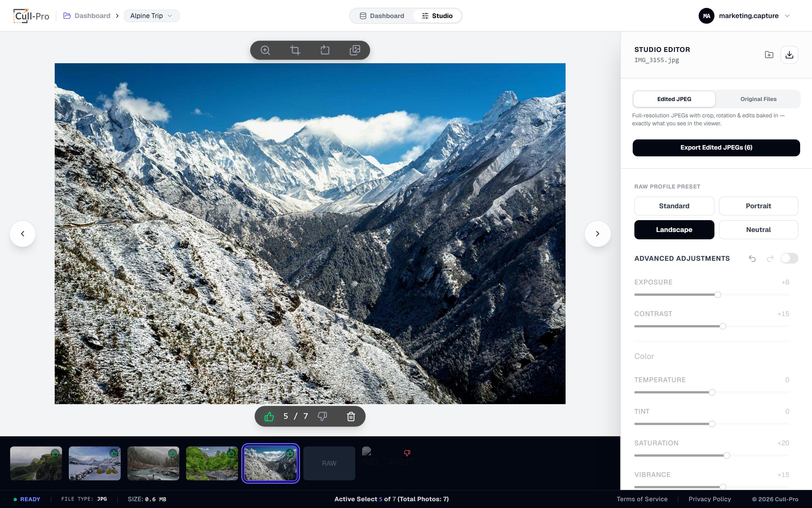
Task: Select the RAW placeholder thumbnail
Action: pos(329,463)
